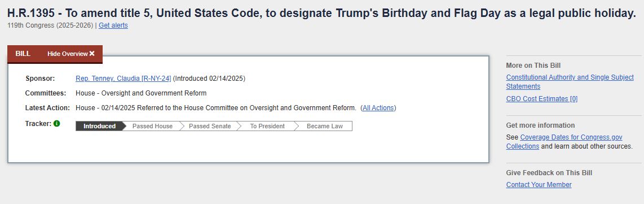The width and height of the screenshot is (644, 204).
Task: View All Actions for this bill
Action: click(378, 108)
